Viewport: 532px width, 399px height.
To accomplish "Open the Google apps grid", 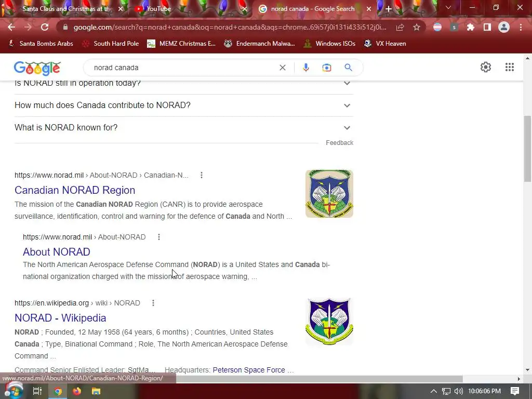I will click(x=509, y=67).
